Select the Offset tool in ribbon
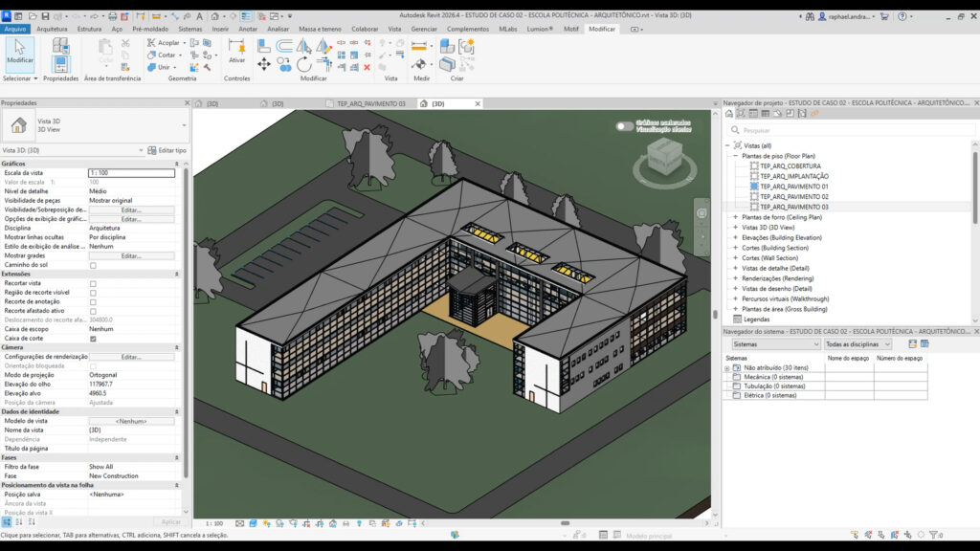Image resolution: width=980 pixels, height=551 pixels. pos(284,45)
